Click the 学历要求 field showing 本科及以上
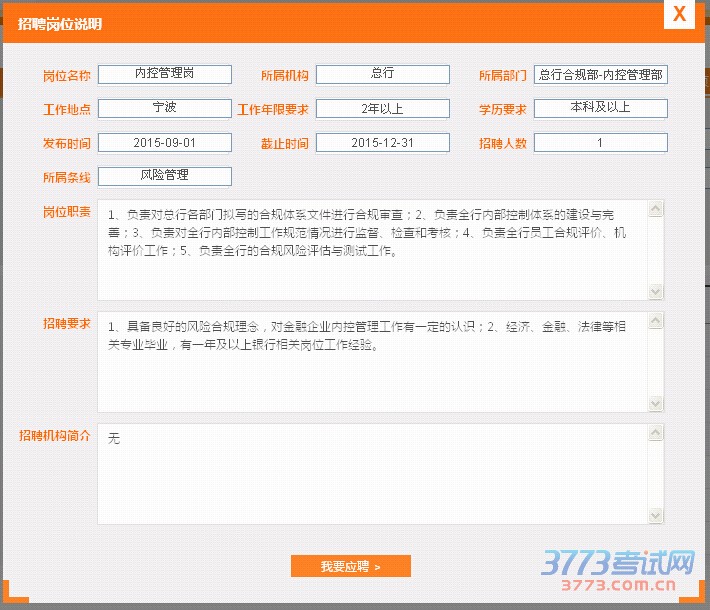 click(600, 108)
